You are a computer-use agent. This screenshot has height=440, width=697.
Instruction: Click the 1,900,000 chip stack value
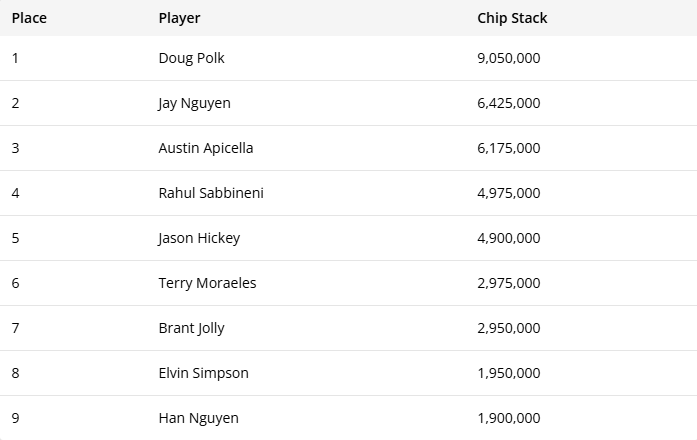509,418
